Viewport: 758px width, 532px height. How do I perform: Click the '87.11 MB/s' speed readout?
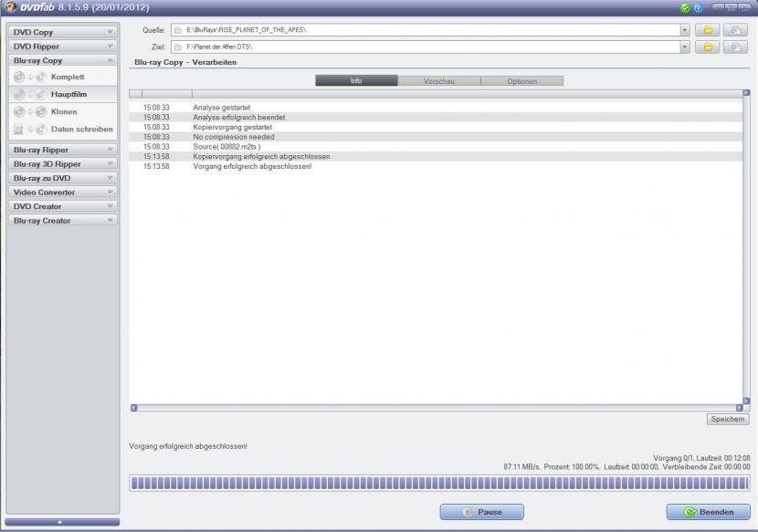[521, 467]
